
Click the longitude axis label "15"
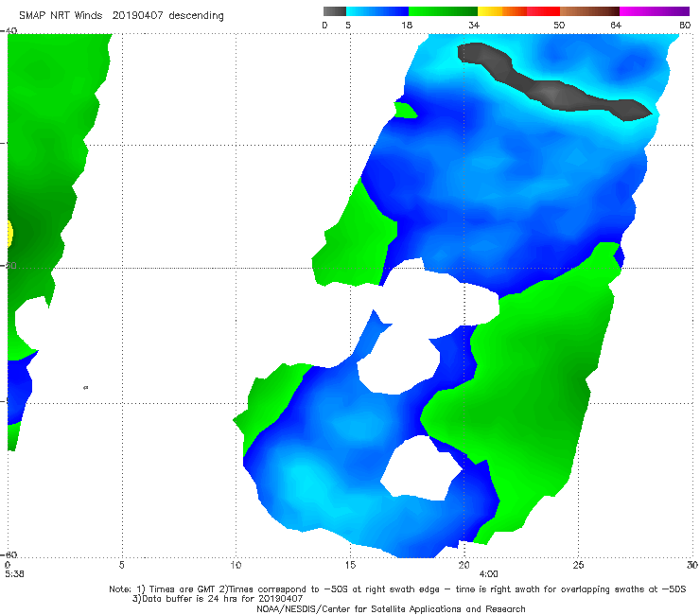point(350,565)
